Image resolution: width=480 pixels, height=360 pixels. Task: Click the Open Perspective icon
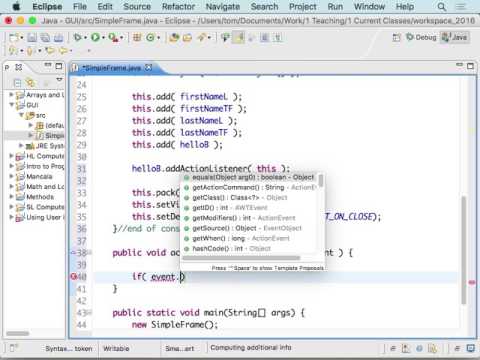pyautogui.click(x=396, y=37)
